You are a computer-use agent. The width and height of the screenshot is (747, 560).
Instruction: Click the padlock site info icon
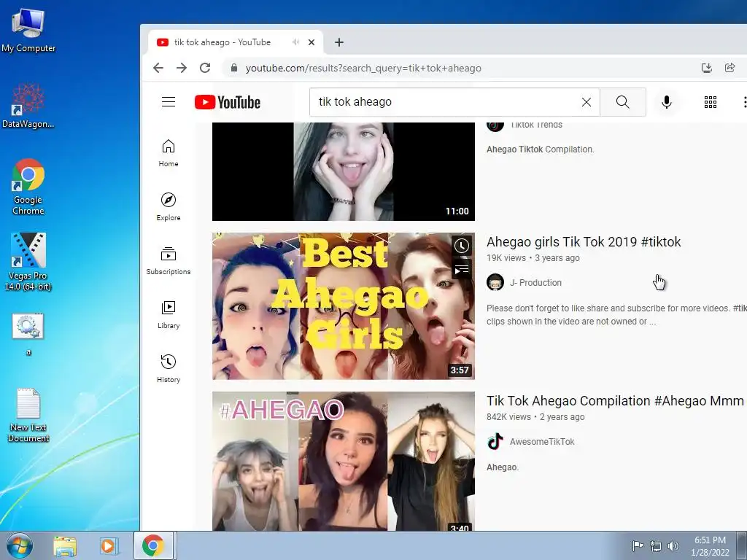[234, 68]
